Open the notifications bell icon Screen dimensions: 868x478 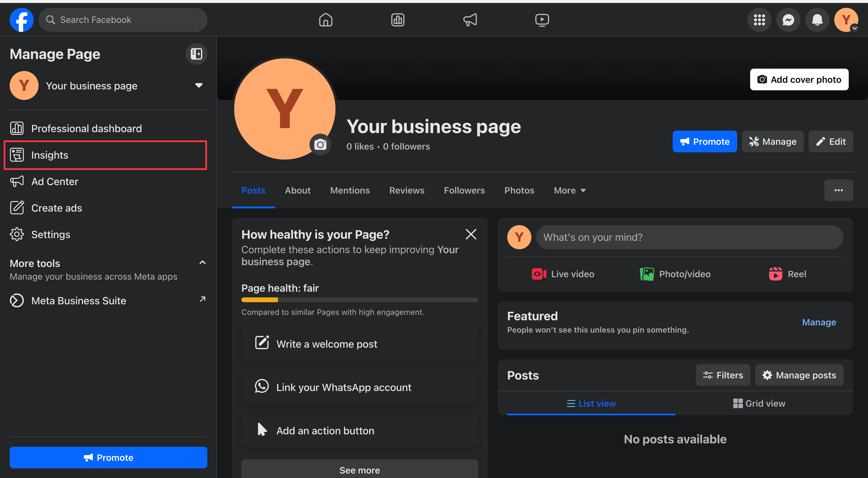pos(817,20)
